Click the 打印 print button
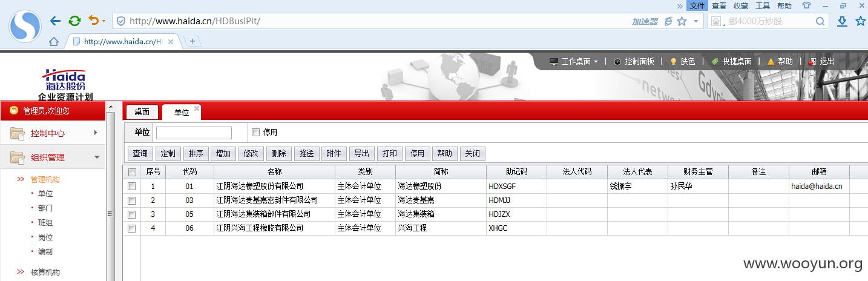 [389, 153]
